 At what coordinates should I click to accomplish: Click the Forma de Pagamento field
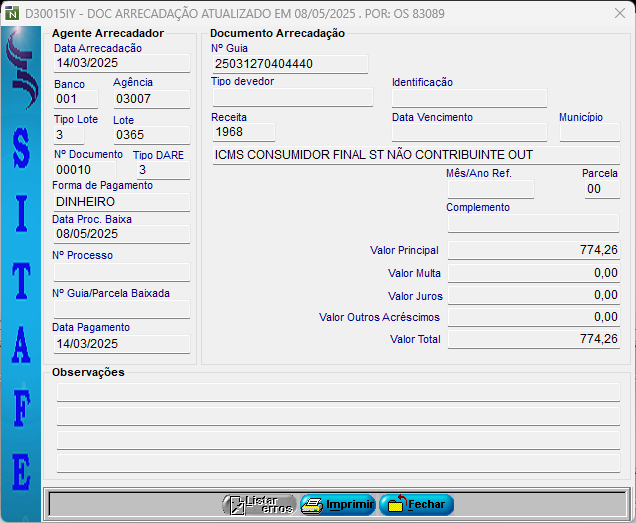coord(121,201)
